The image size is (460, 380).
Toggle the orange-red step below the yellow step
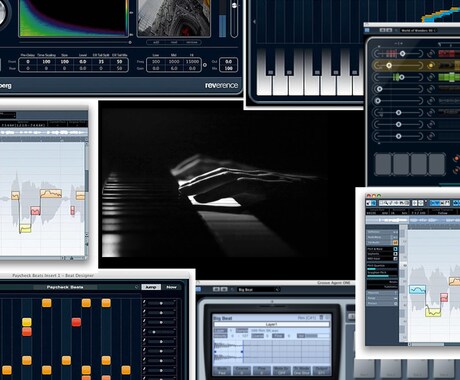coord(27,332)
